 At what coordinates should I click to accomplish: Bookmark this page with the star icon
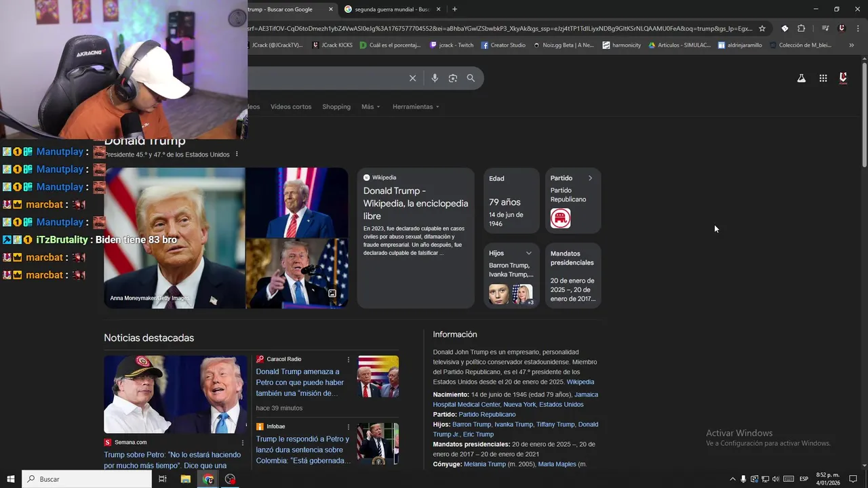(x=762, y=28)
